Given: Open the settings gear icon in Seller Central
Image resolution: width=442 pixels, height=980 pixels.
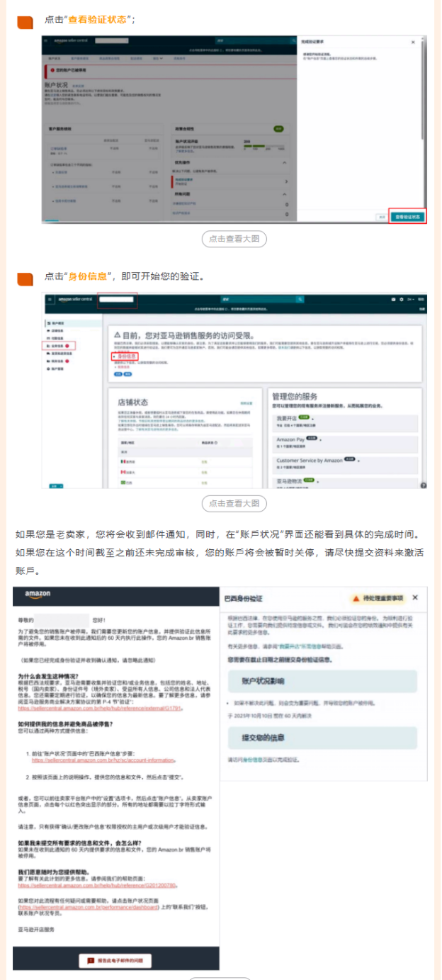Looking at the screenshot, I should coord(401,300).
